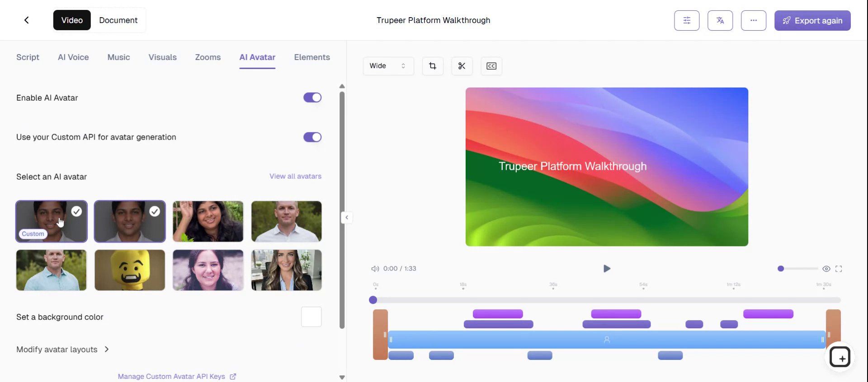Collapse the left panel with chevron handle
The width and height of the screenshot is (868, 382).
pos(347,218)
